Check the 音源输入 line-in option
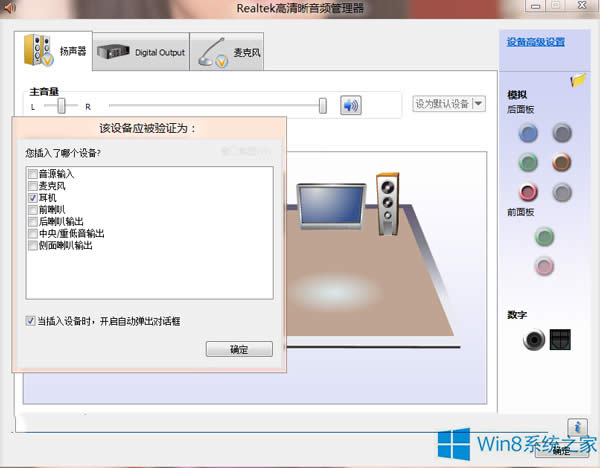The width and height of the screenshot is (600, 468). (33, 174)
